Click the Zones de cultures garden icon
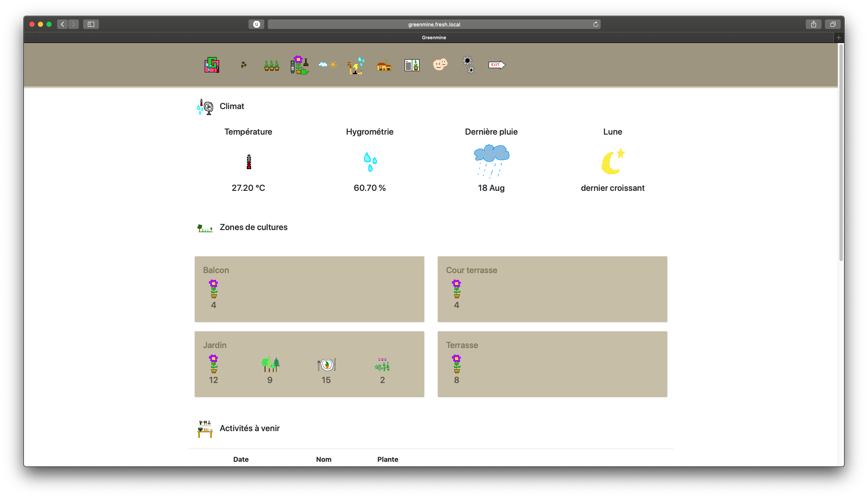868x498 pixels. (x=205, y=228)
